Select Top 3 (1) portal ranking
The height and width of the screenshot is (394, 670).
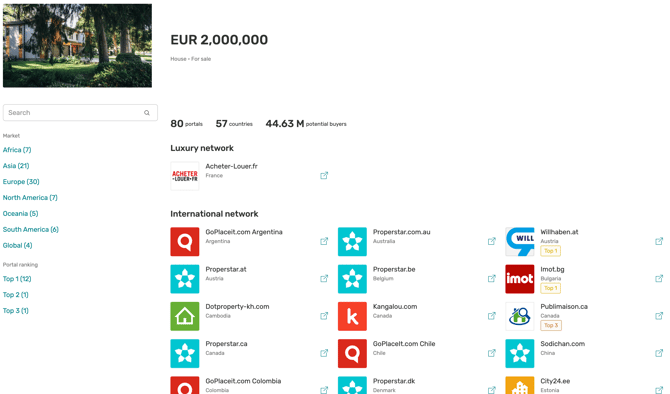pos(16,311)
